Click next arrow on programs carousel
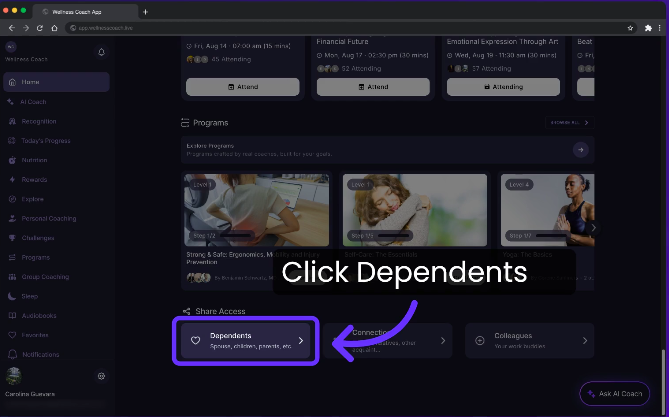This screenshot has width=669, height=417. (593, 228)
